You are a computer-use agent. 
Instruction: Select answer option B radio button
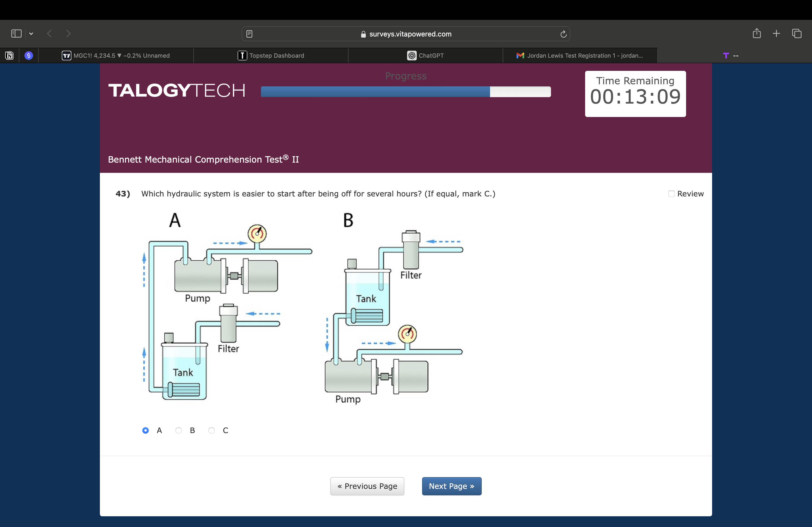(179, 430)
